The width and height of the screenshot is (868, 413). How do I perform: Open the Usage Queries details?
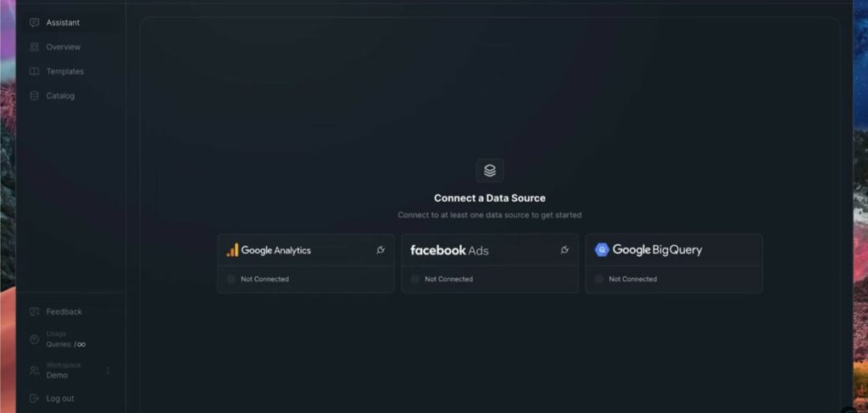tap(58, 339)
